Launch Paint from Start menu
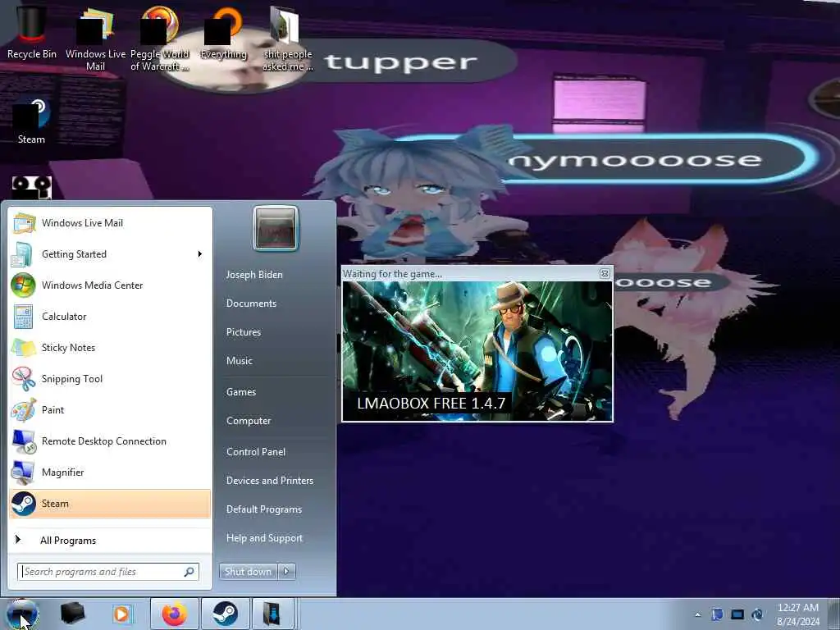The height and width of the screenshot is (630, 840). [110, 410]
